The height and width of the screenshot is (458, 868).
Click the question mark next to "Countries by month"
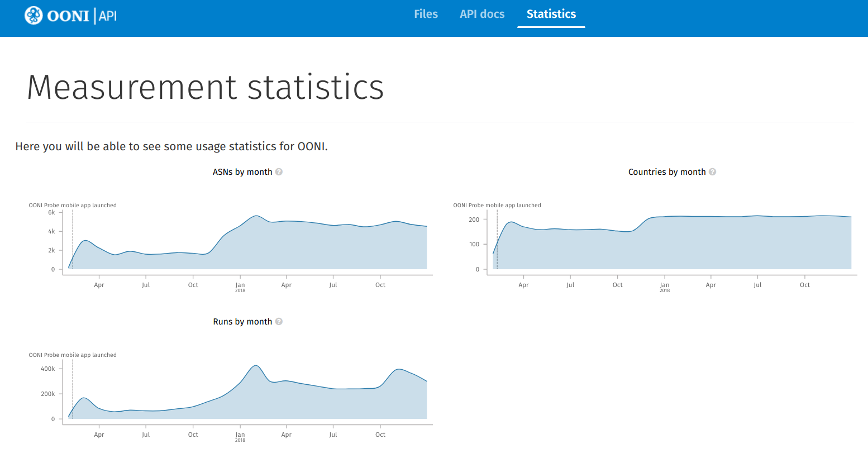pyautogui.click(x=712, y=172)
